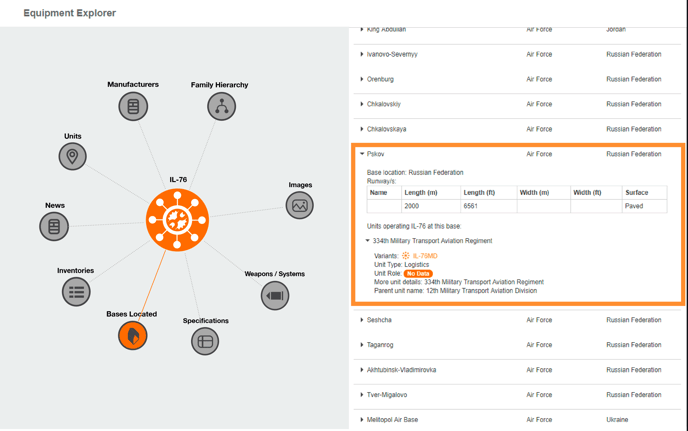This screenshot has width=688, height=431.
Task: Select the Inventories list icon
Action: tap(76, 291)
